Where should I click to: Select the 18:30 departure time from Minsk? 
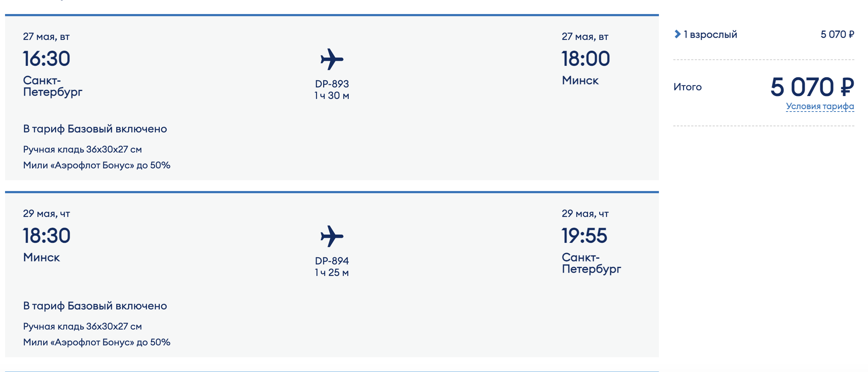[46, 236]
